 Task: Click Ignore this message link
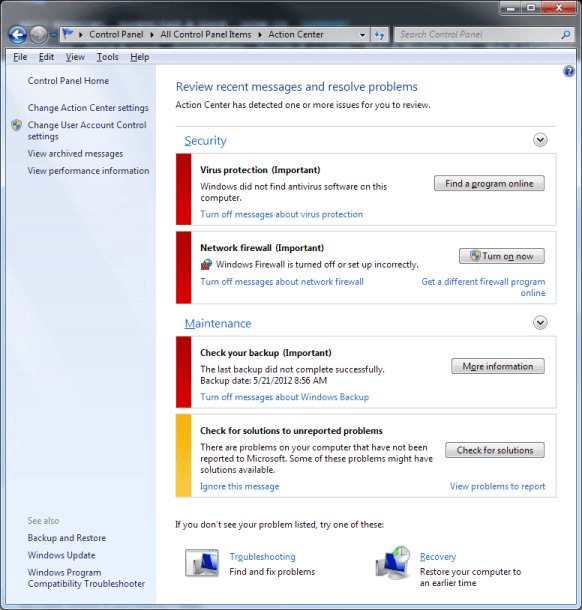pyautogui.click(x=240, y=486)
